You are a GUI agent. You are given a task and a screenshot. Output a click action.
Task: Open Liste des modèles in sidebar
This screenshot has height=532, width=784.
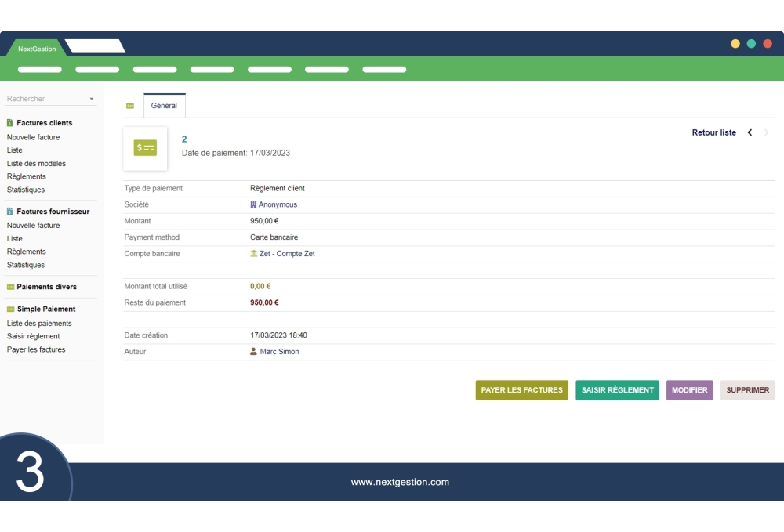tap(36, 164)
